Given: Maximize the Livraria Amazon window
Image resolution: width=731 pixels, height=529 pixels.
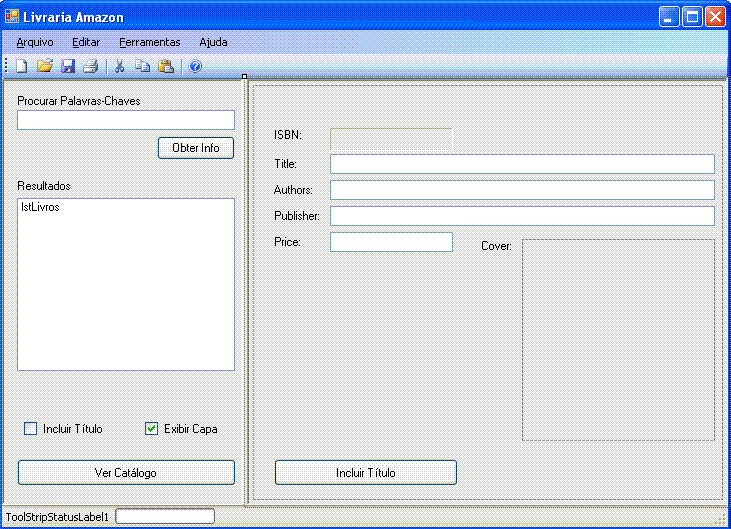Looking at the screenshot, I should (x=692, y=17).
